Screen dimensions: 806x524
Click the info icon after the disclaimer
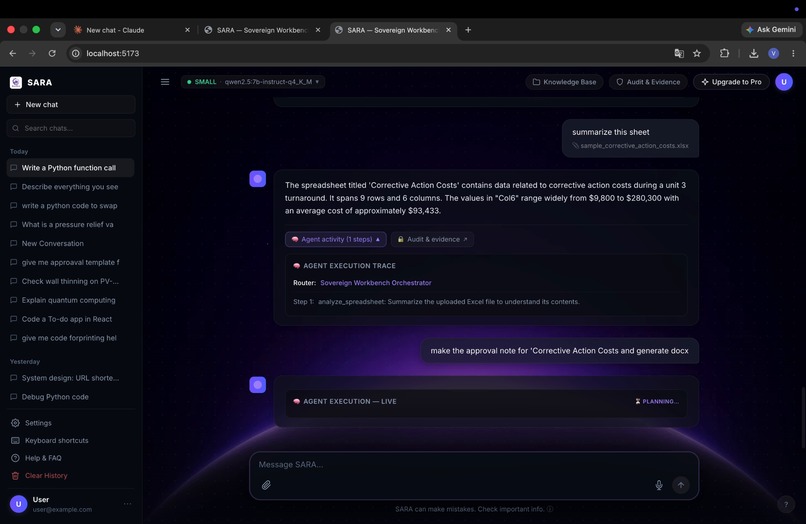click(x=550, y=509)
